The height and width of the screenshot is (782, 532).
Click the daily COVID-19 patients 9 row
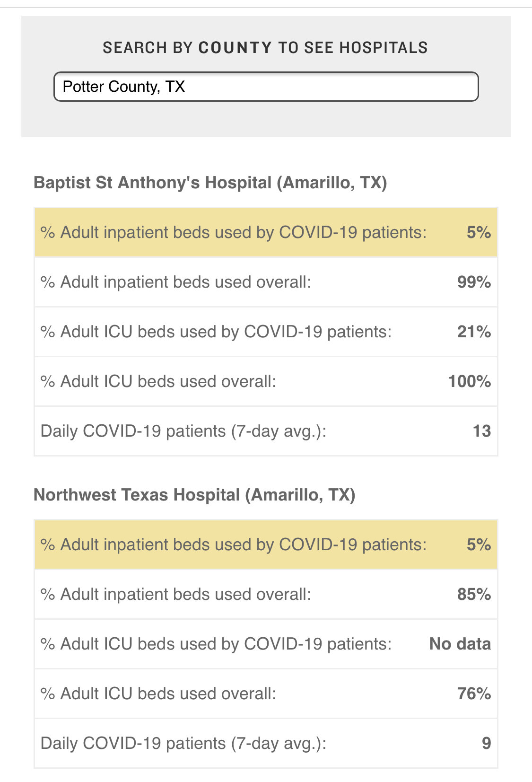266,743
